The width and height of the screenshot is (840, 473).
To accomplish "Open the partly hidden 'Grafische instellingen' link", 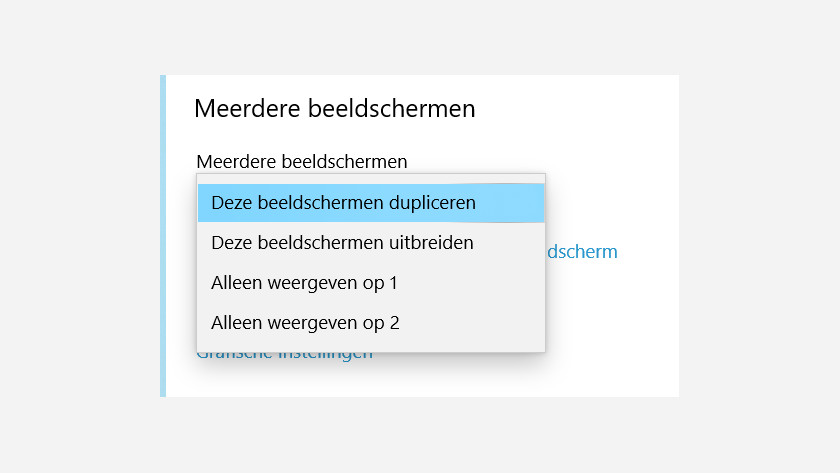I will pyautogui.click(x=284, y=356).
